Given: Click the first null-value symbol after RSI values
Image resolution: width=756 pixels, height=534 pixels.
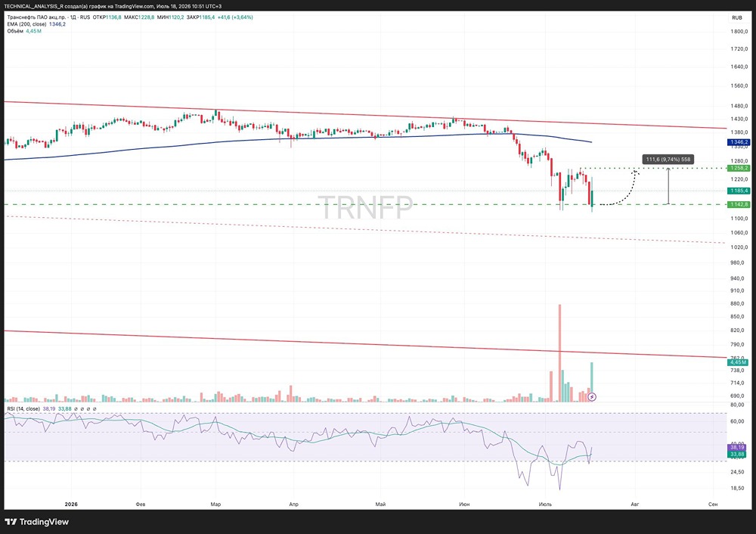Looking at the screenshot, I should (x=76, y=409).
